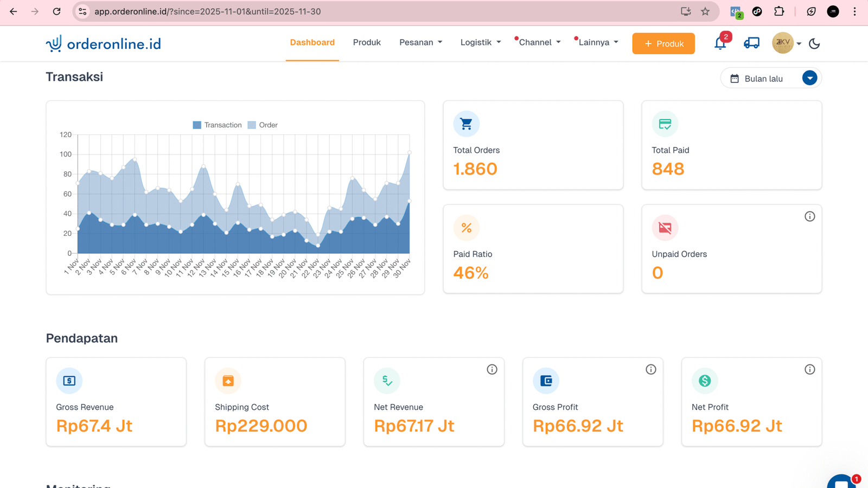Click the Net Profit info icon
868x488 pixels.
809,369
